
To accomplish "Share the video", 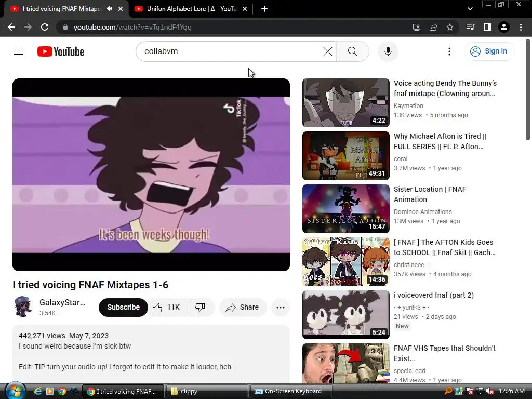I will point(243,308).
